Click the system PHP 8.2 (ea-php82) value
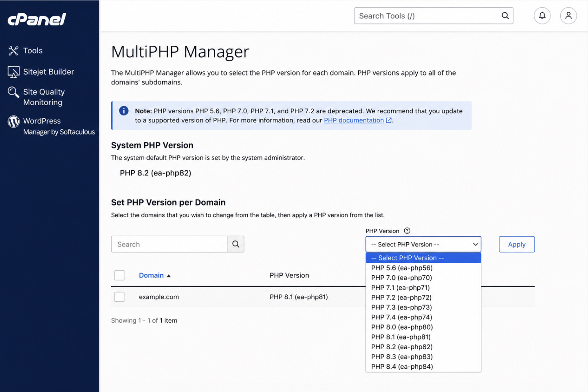The height and width of the screenshot is (392, 588). [x=155, y=173]
